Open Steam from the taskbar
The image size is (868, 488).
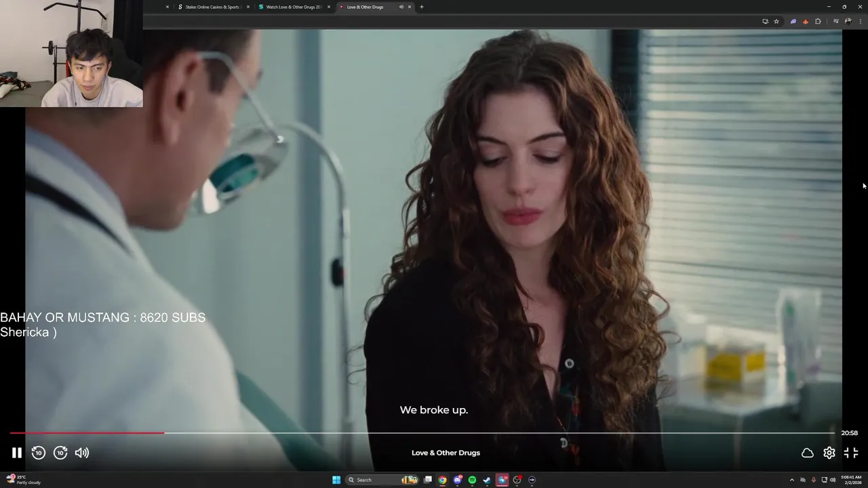487,480
